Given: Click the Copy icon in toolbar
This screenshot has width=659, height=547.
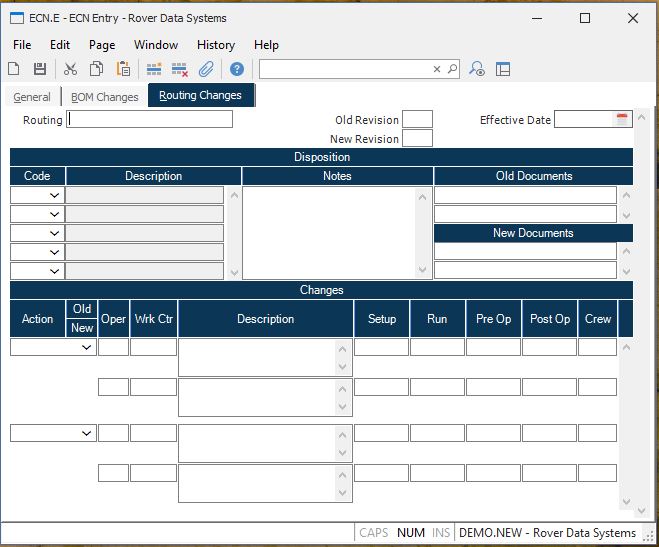Looking at the screenshot, I should (x=97, y=69).
